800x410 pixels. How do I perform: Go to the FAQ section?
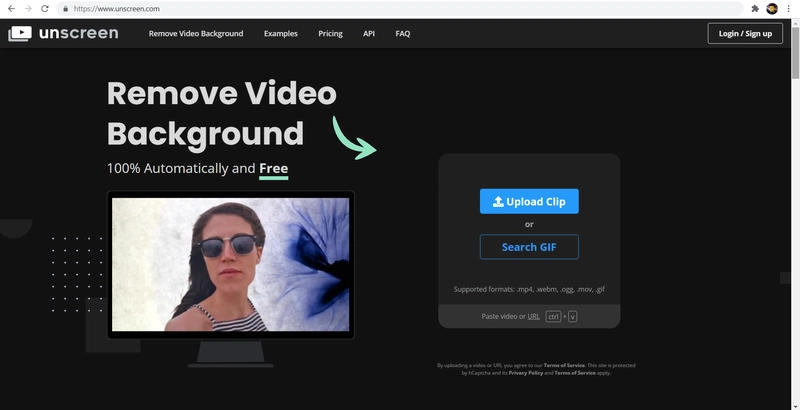[x=402, y=33]
